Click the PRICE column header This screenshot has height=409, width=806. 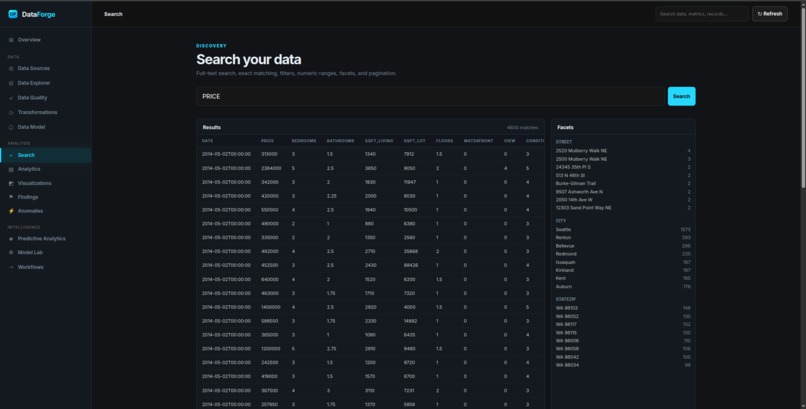267,141
